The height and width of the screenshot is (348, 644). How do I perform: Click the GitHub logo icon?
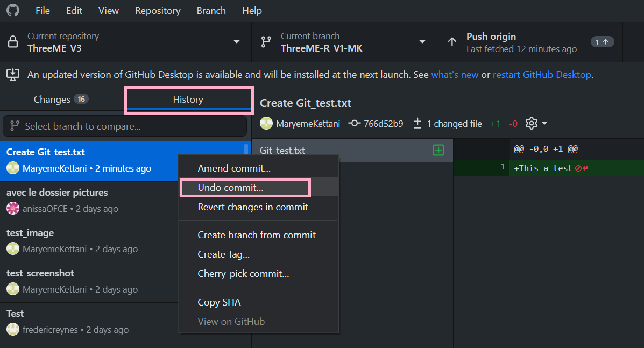13,10
